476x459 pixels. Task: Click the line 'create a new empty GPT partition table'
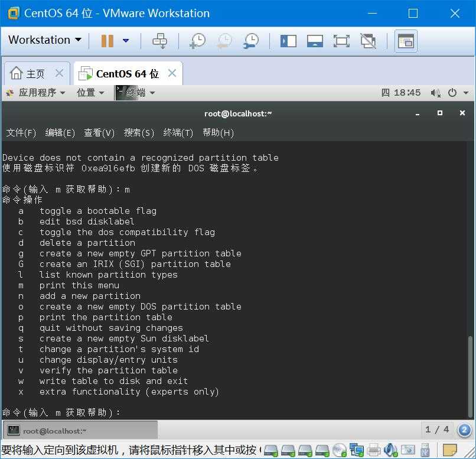click(140, 253)
